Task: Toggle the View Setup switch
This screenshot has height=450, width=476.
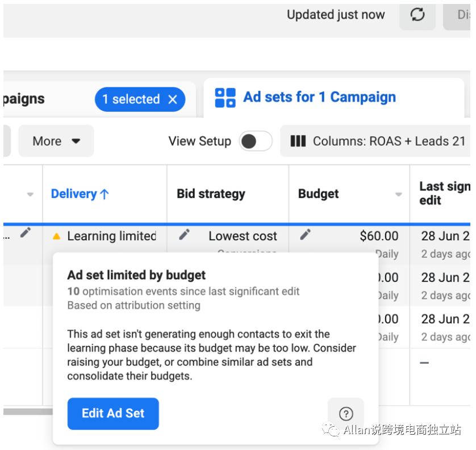Action: [x=255, y=141]
